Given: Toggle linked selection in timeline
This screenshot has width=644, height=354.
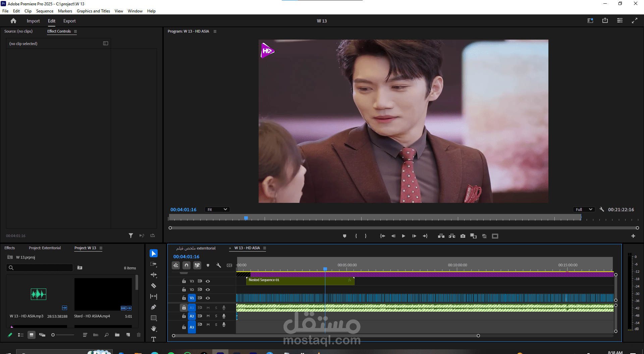Looking at the screenshot, I should point(197,265).
